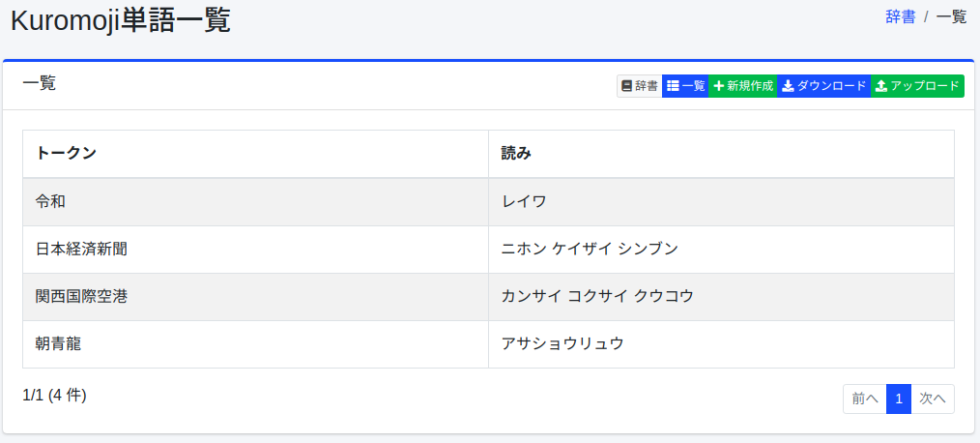Screen dimensions: 980x443
Task: Click the book icon on the 辞書 button
Action: pyautogui.click(x=627, y=86)
